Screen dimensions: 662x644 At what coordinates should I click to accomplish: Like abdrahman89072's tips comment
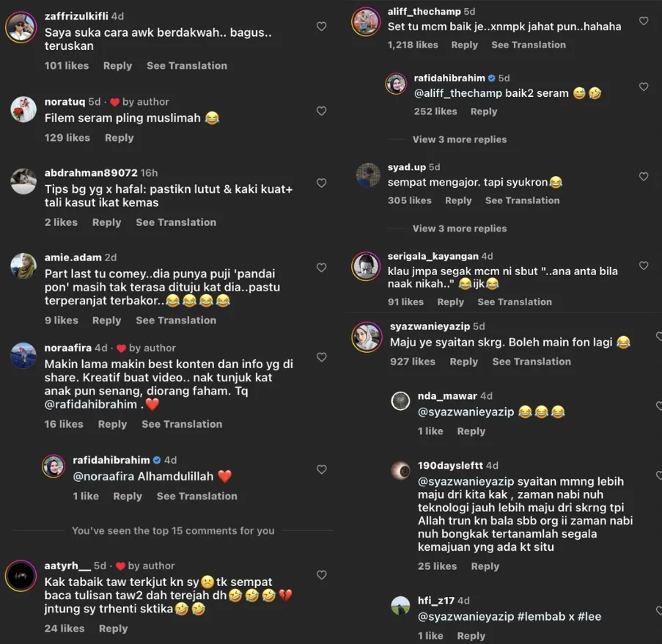(321, 183)
